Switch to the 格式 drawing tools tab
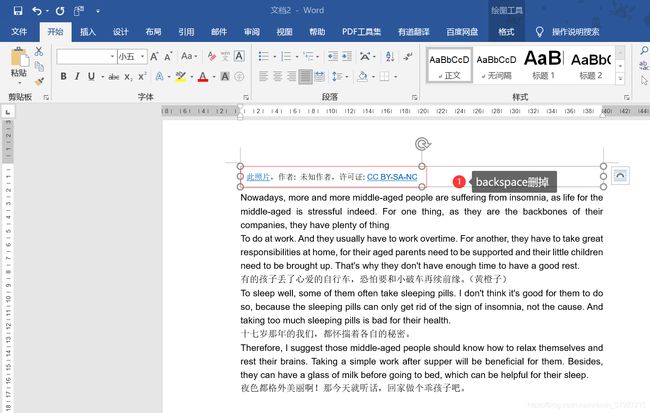This screenshot has width=650, height=413. pyautogui.click(x=506, y=32)
